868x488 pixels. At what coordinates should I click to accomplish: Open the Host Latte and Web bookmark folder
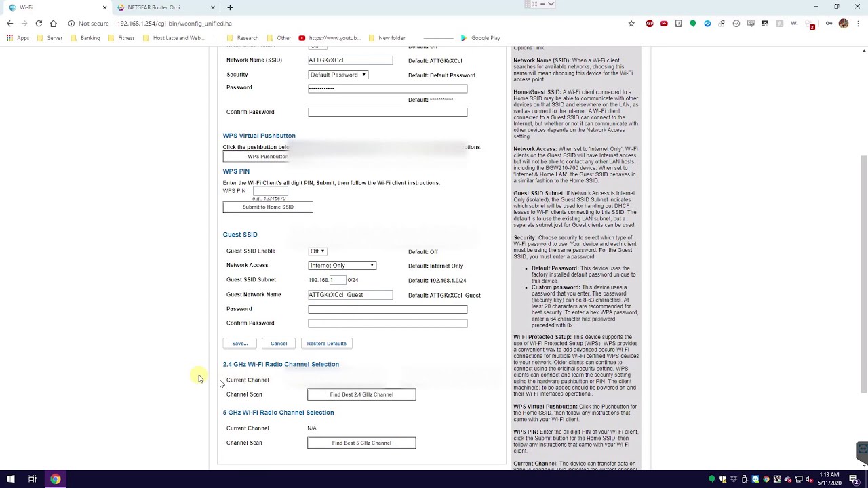pyautogui.click(x=174, y=38)
